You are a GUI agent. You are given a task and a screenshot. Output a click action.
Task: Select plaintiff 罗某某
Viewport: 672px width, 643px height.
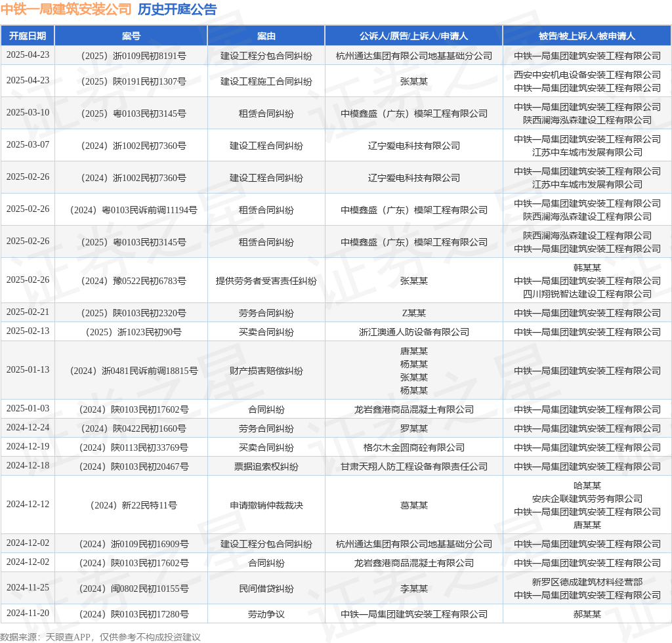pyautogui.click(x=413, y=428)
